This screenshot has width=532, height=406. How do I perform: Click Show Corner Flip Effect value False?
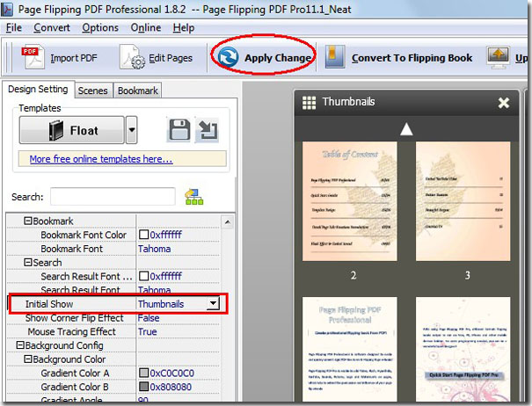(149, 318)
